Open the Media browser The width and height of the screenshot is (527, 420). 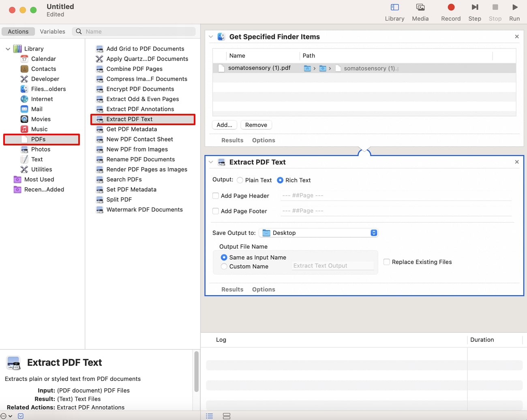pos(420,7)
